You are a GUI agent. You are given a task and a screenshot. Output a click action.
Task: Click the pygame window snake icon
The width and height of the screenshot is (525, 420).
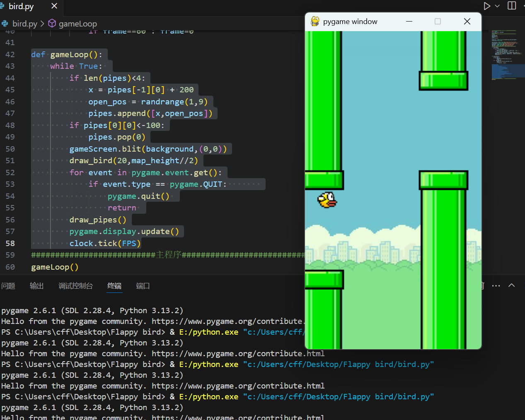coord(315,21)
